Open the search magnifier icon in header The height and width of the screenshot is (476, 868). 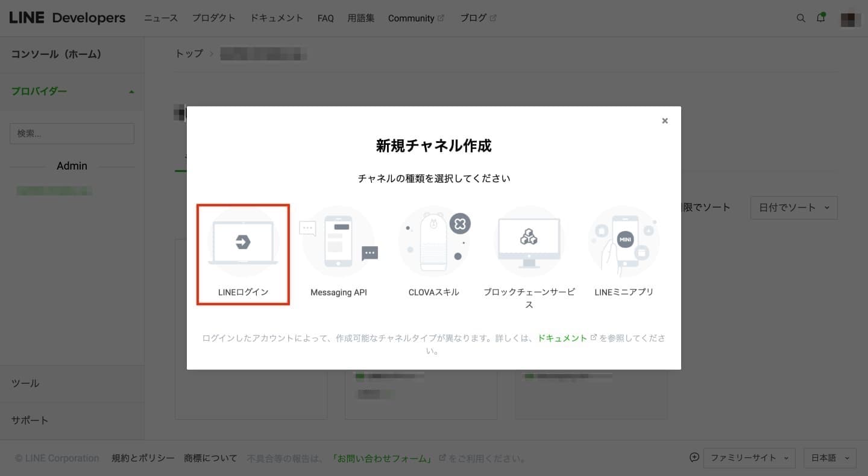pos(800,18)
